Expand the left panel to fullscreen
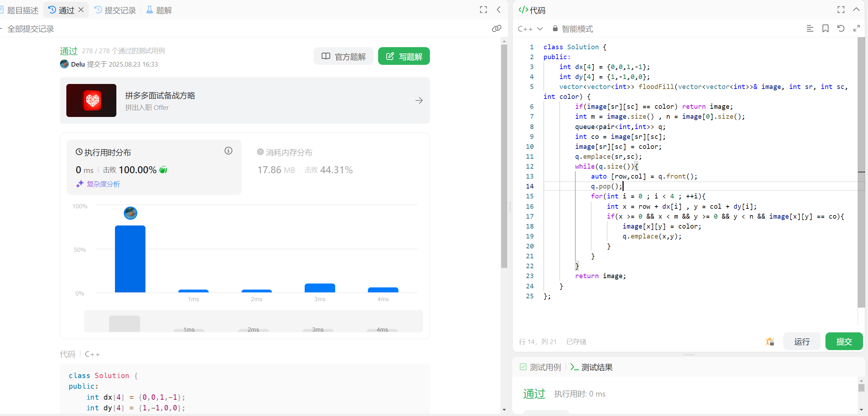The width and height of the screenshot is (868, 416). point(483,10)
